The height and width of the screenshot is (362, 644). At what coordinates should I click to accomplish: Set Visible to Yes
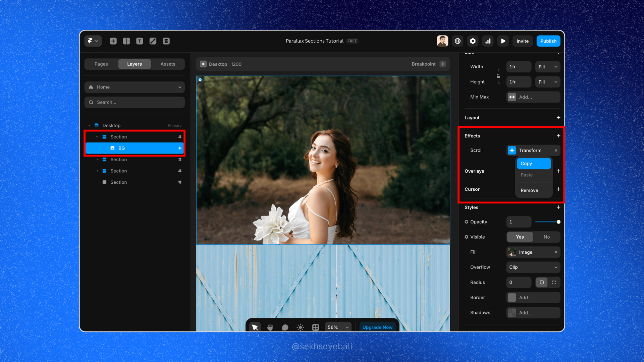520,237
